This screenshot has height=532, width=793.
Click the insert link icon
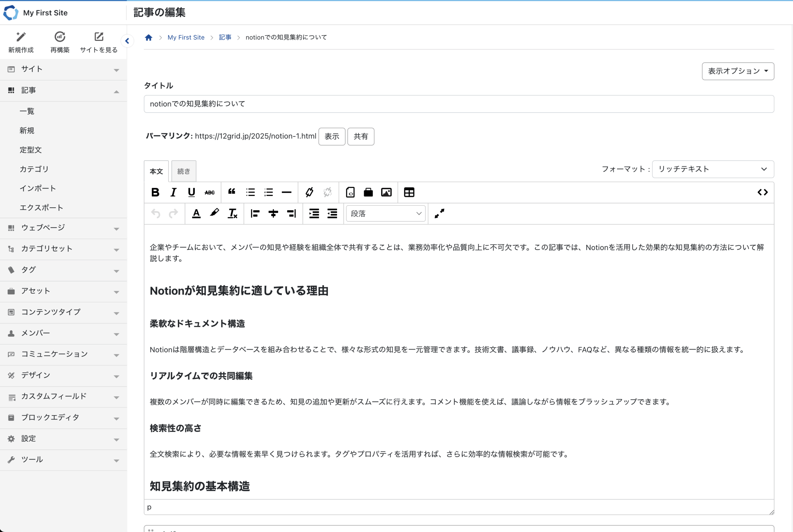point(309,192)
